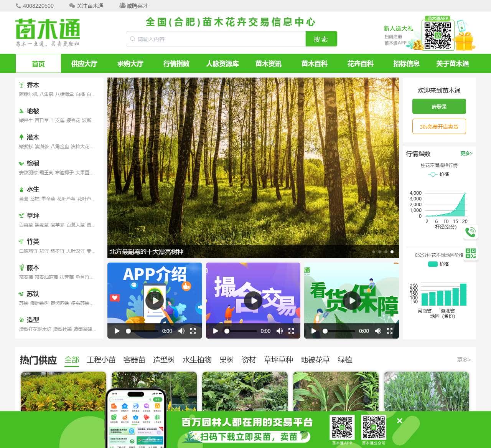
Task: Open the 花卉百科 nav tab
Action: point(361,64)
